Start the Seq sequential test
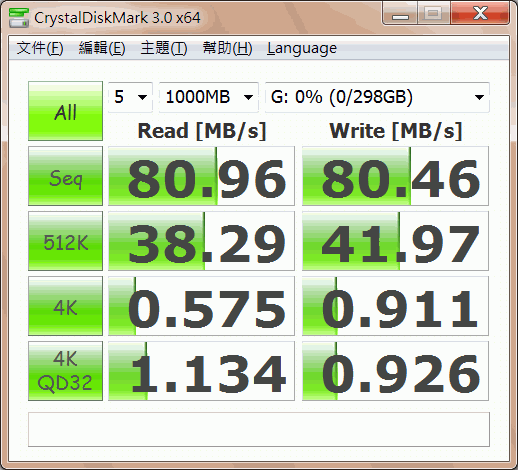Image resolution: width=518 pixels, height=470 pixels. [65, 176]
